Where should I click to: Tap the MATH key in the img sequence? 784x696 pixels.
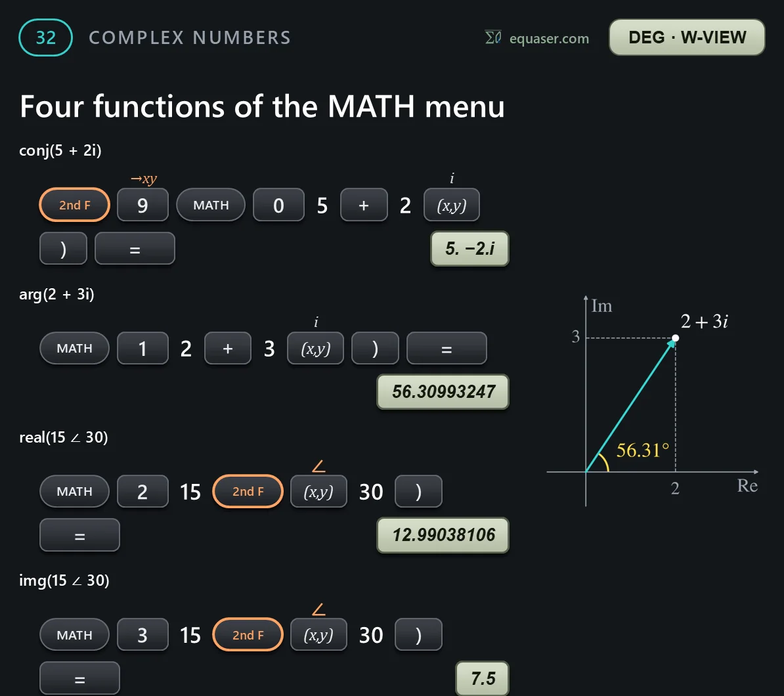(x=74, y=635)
